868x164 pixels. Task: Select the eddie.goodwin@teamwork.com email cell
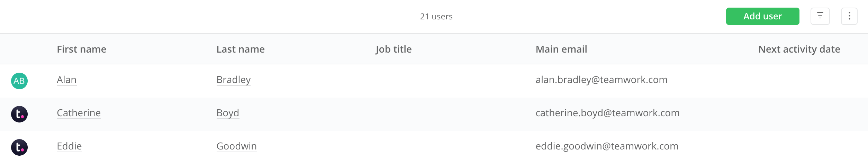[607, 146]
